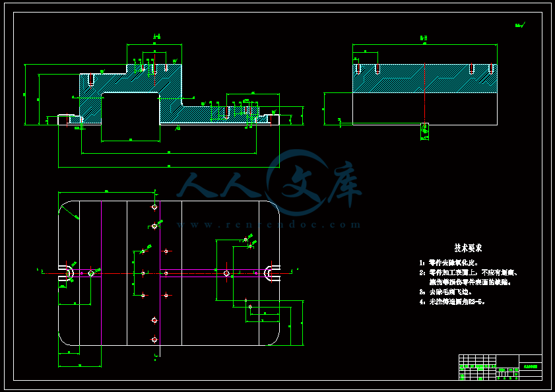Select the U-shaped slot on the plan view's left edge
Screen dimensions: 555x392
(66, 273)
